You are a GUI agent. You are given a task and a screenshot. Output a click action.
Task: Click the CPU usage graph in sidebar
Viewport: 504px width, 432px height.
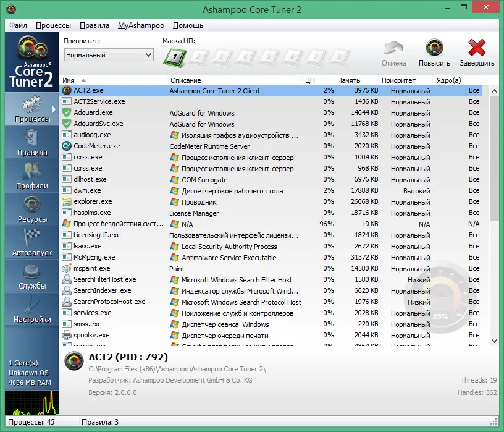coord(32,403)
